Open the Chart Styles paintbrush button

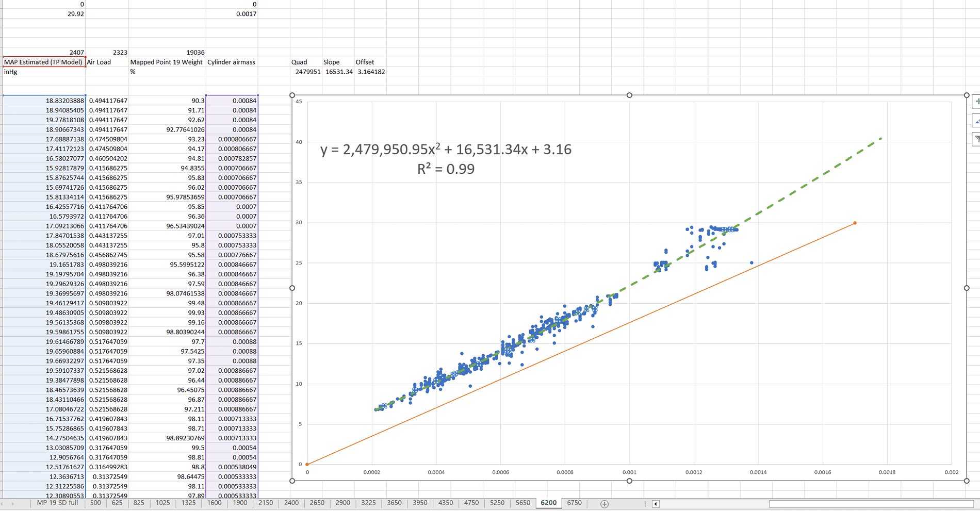point(976,121)
